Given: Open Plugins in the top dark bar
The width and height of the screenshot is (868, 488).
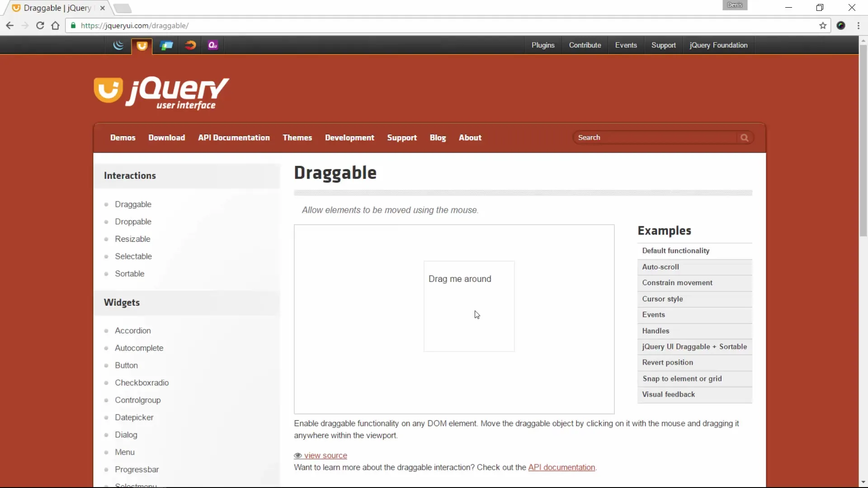Looking at the screenshot, I should (x=543, y=45).
